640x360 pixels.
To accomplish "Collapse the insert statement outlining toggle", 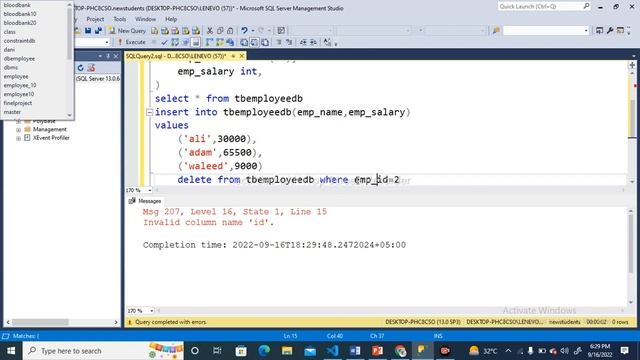I will [149, 112].
